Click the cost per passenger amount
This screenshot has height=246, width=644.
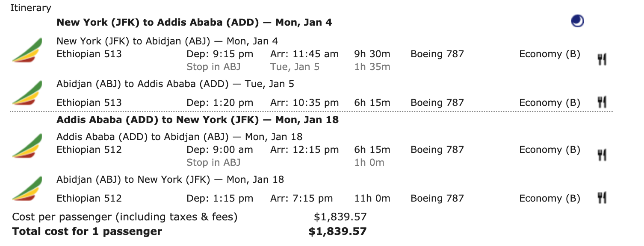coord(340,217)
